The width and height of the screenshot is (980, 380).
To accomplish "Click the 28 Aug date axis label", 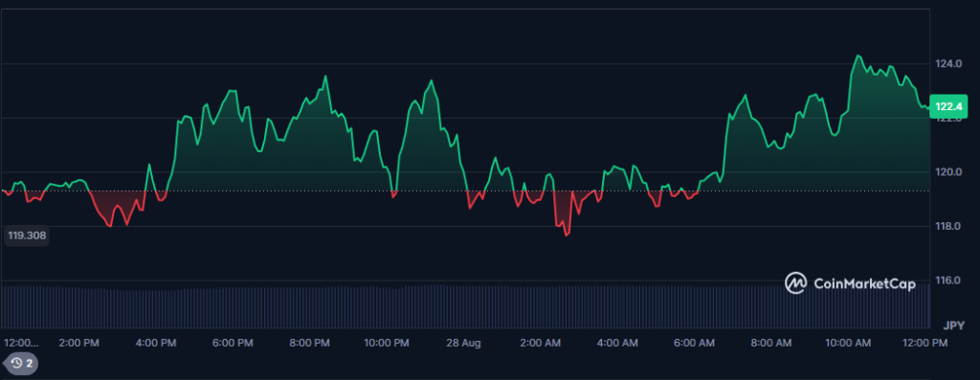I will coord(464,343).
